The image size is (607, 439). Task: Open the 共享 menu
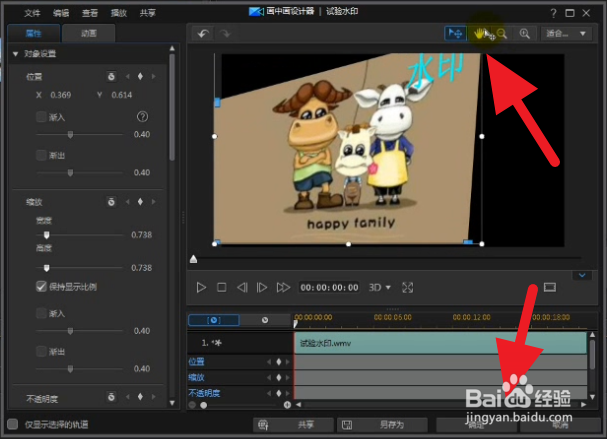click(147, 13)
